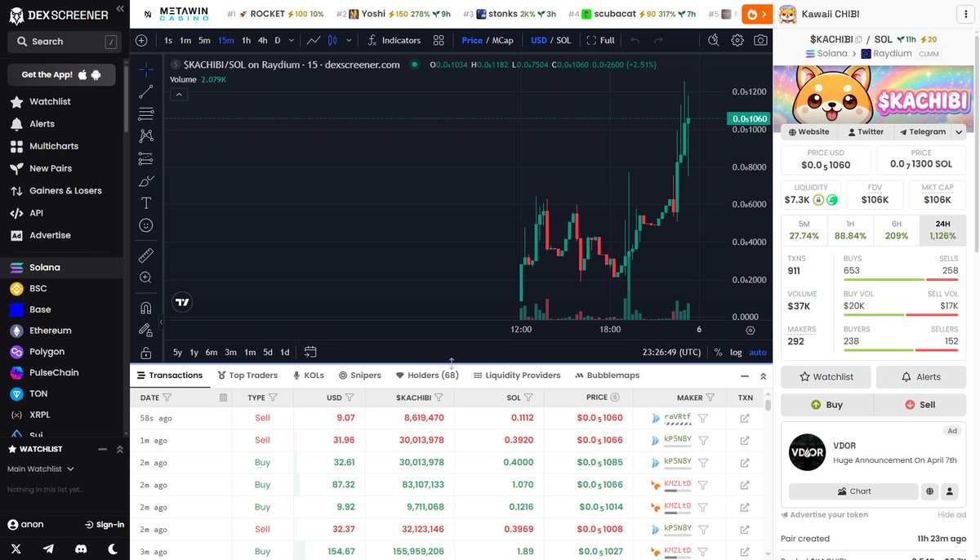The image size is (980, 560).
Task: Select the Text annotation tool
Action: 145,202
